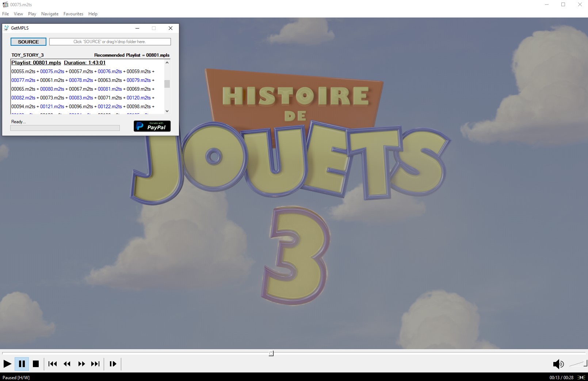Skip to next file

[x=95, y=364]
